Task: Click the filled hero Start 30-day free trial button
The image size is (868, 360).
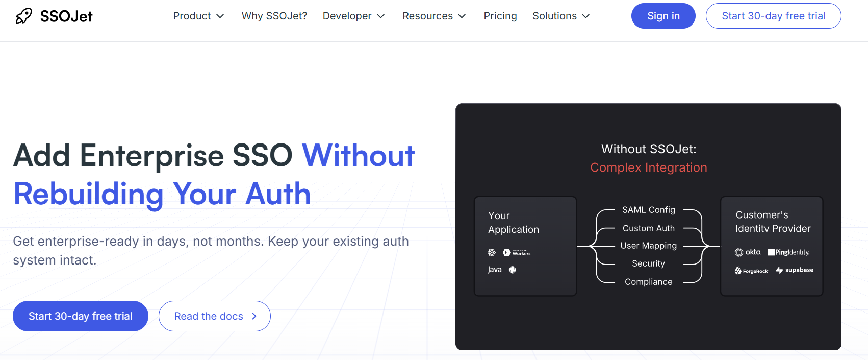Action: click(81, 316)
